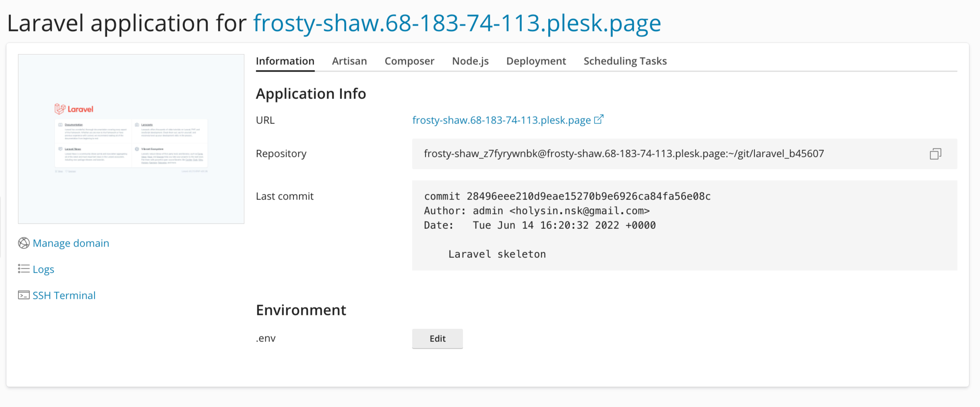Viewport: 980px width, 407px height.
Task: Click the 'Laravel skeleton' commit message
Action: [497, 254]
